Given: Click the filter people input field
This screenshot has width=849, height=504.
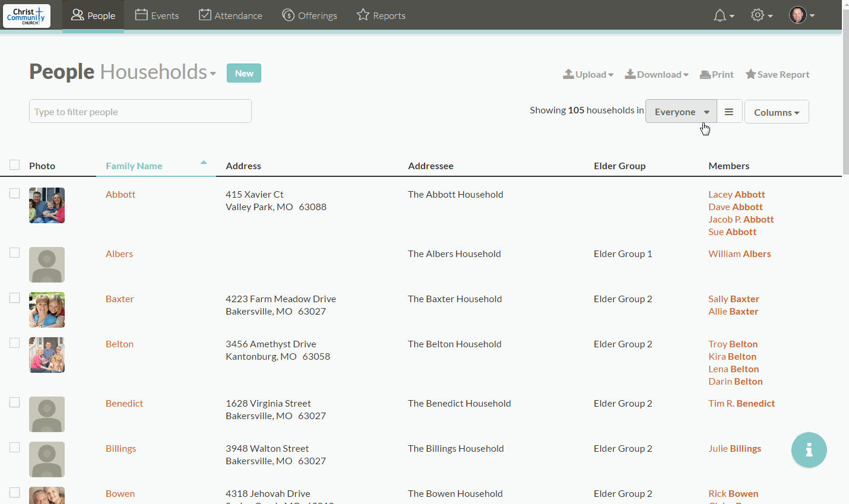Looking at the screenshot, I should (x=140, y=111).
